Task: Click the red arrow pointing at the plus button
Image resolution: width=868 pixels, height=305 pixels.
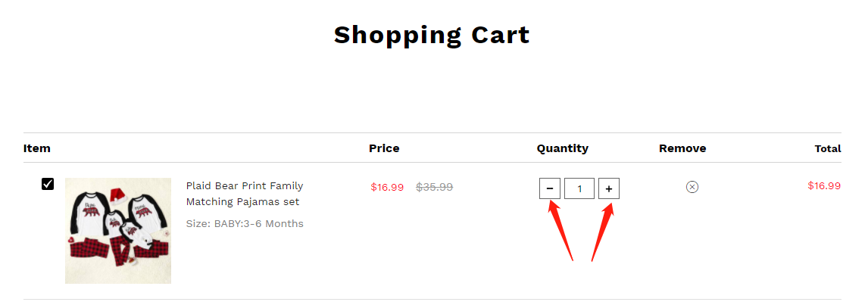Action: point(602,232)
